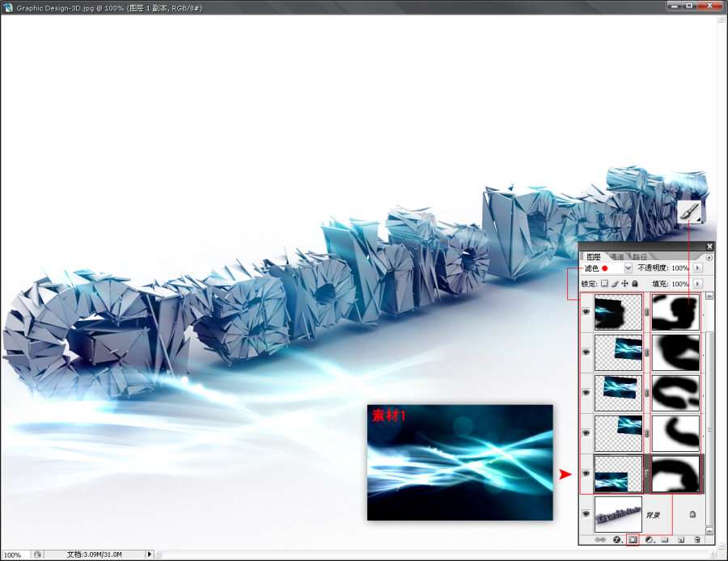Click the create new layer icon

(x=681, y=539)
